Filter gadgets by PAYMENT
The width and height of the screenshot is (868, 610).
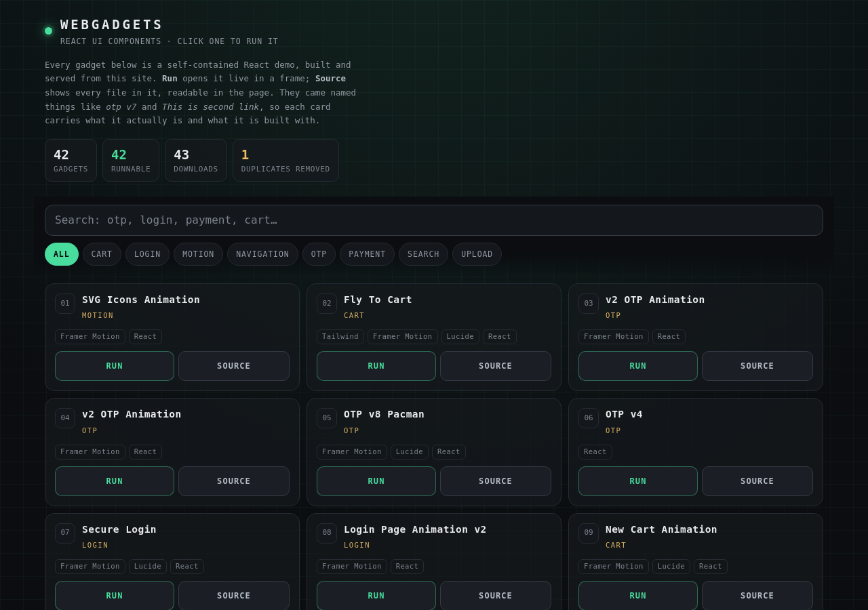tap(367, 254)
